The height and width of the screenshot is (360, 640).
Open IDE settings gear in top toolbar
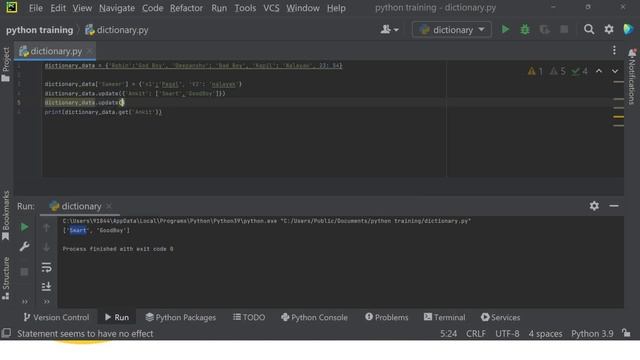point(609,29)
